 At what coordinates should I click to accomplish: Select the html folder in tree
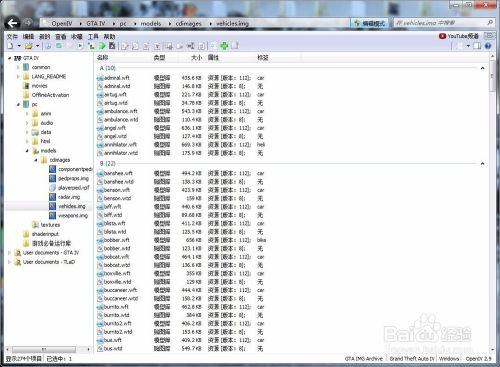45,141
